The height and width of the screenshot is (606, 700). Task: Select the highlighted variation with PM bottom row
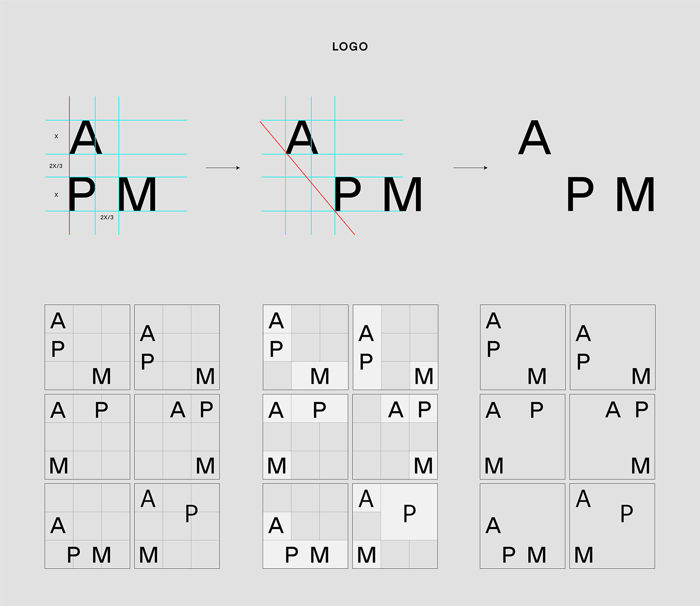pyautogui.click(x=305, y=526)
